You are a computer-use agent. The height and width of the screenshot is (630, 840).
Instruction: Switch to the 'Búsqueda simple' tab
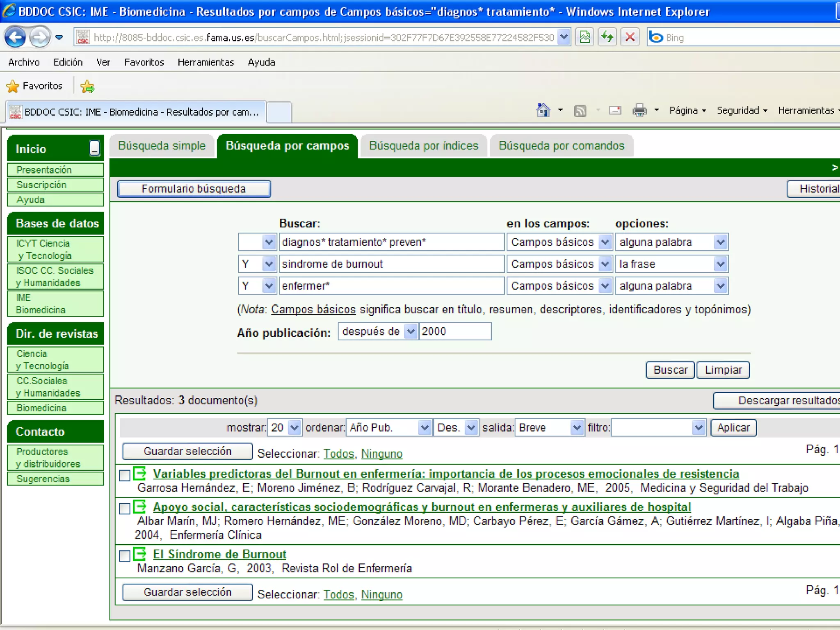[162, 146]
